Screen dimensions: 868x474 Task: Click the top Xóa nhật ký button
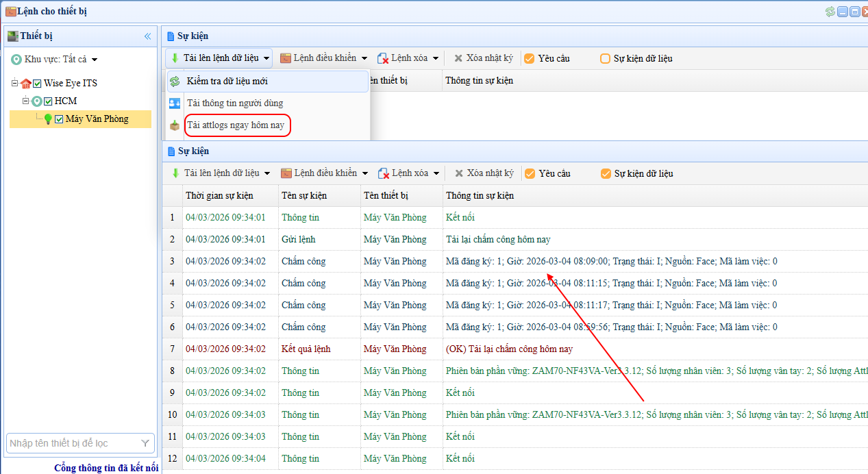pos(483,58)
